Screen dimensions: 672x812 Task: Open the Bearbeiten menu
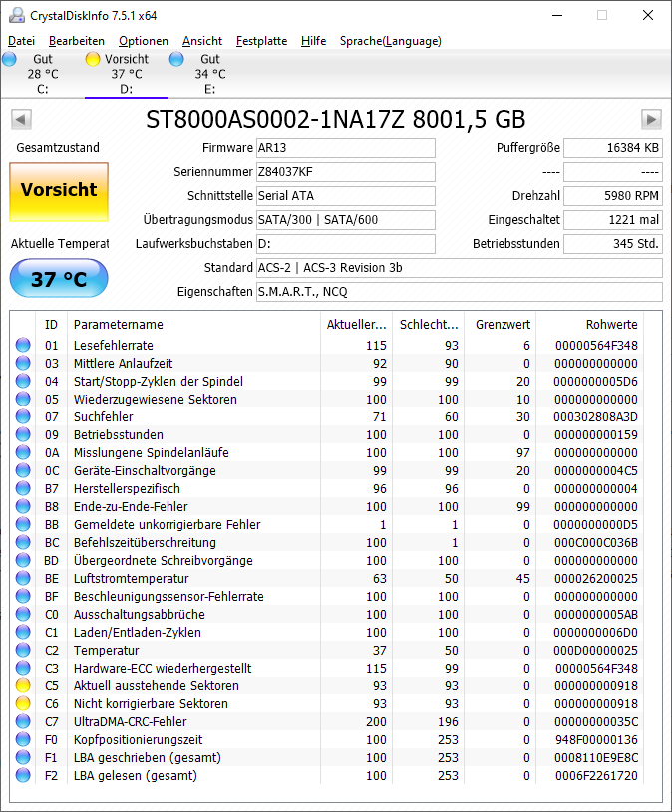76,41
